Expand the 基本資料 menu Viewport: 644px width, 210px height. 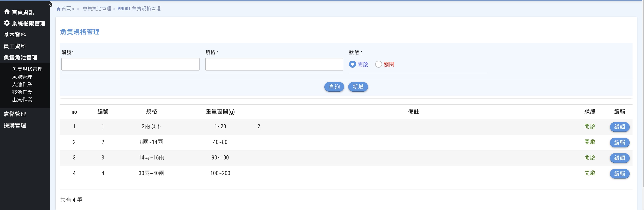coord(15,35)
